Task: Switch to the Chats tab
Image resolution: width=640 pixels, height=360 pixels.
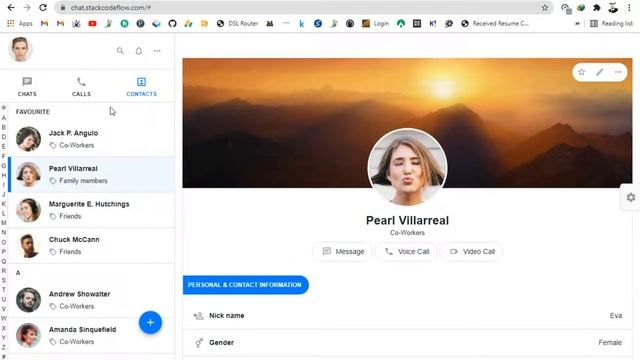Action: (x=27, y=87)
